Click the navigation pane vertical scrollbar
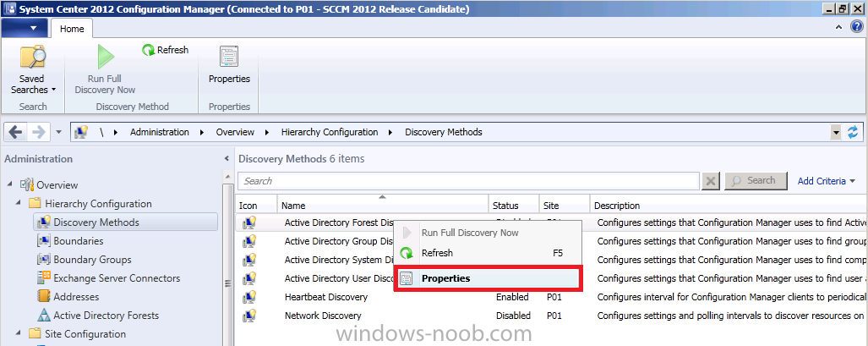 [x=228, y=258]
